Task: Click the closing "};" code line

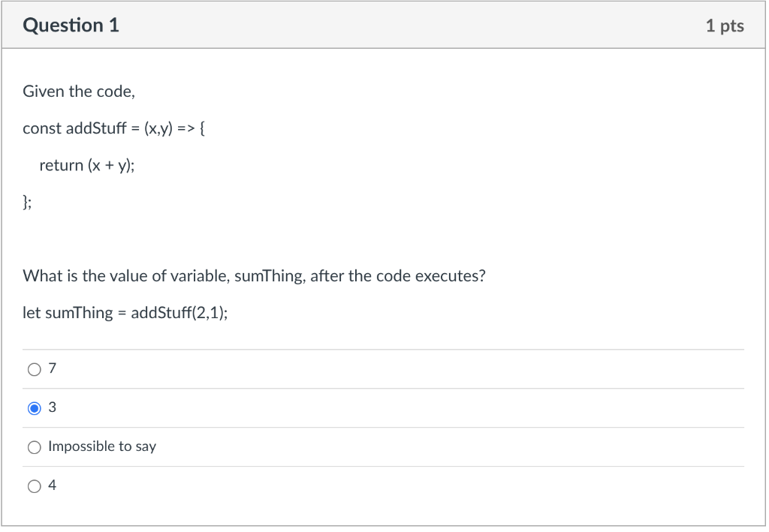Action: click(x=27, y=203)
